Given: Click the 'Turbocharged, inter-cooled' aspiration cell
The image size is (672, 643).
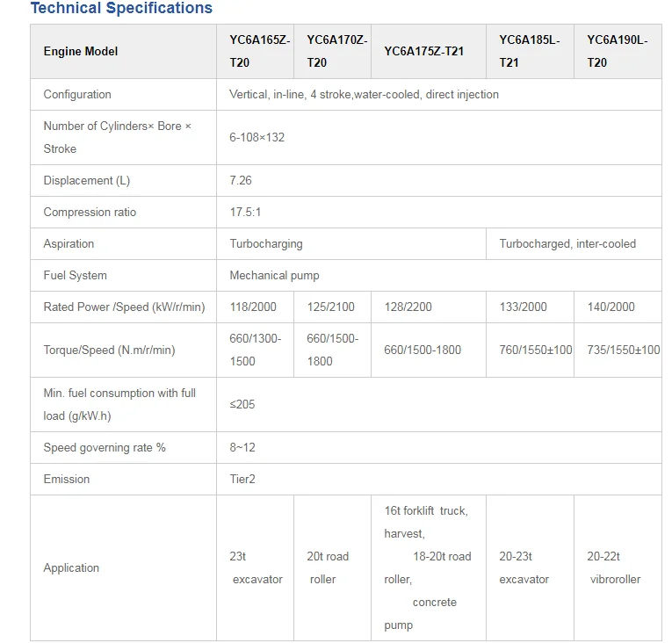Looking at the screenshot, I should [x=567, y=243].
